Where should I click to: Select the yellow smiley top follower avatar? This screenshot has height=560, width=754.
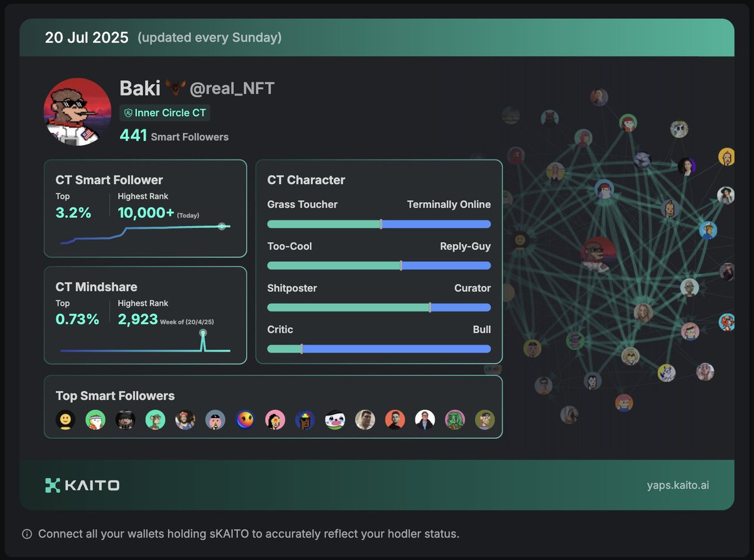tap(65, 420)
